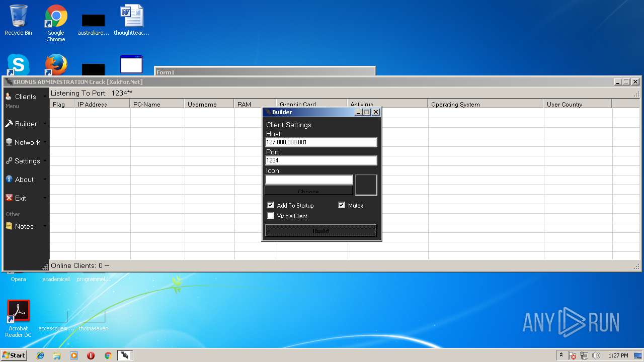Switch to the Kronus app taskbar button
Screen dimensions: 644x362
[124, 355]
